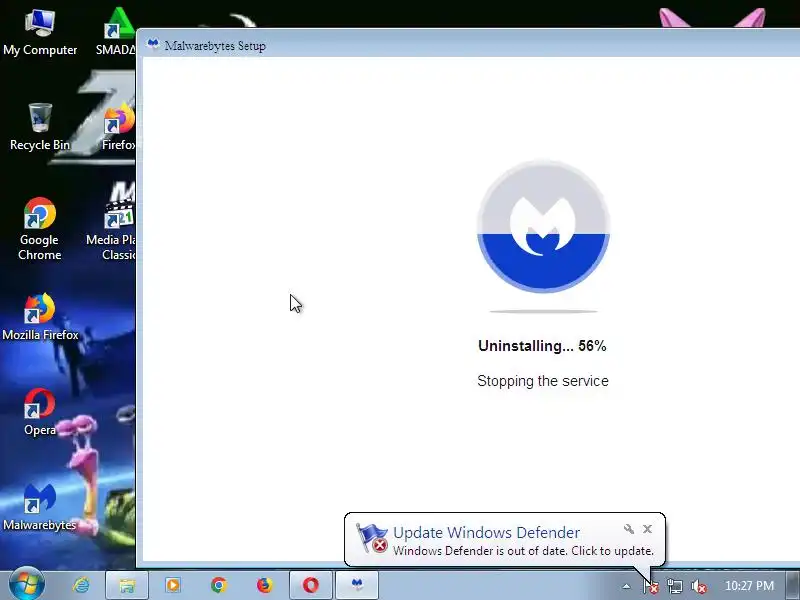Click the 'Uninstalling... 56%' status text
Screen dimensions: 800x600
(x=542, y=346)
